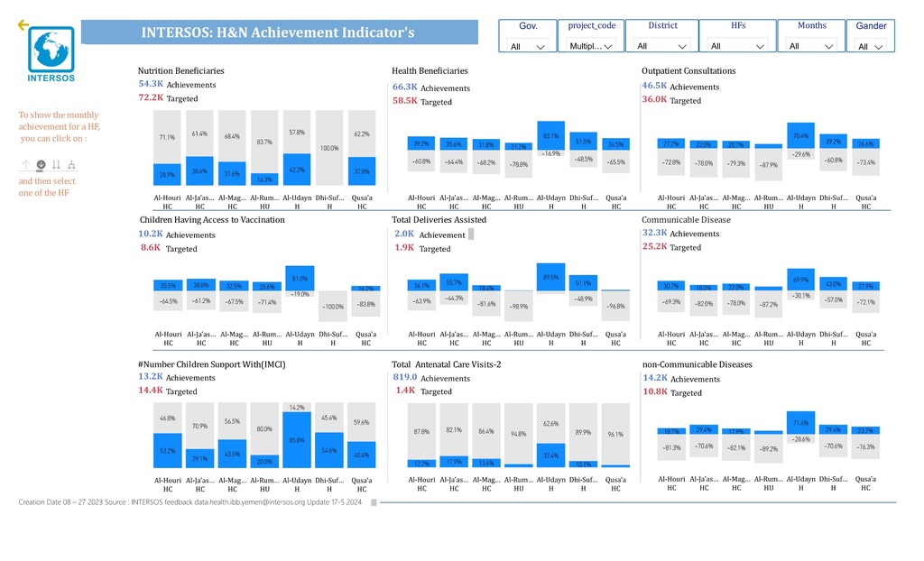Click the yellow back arrow icon

point(23,24)
